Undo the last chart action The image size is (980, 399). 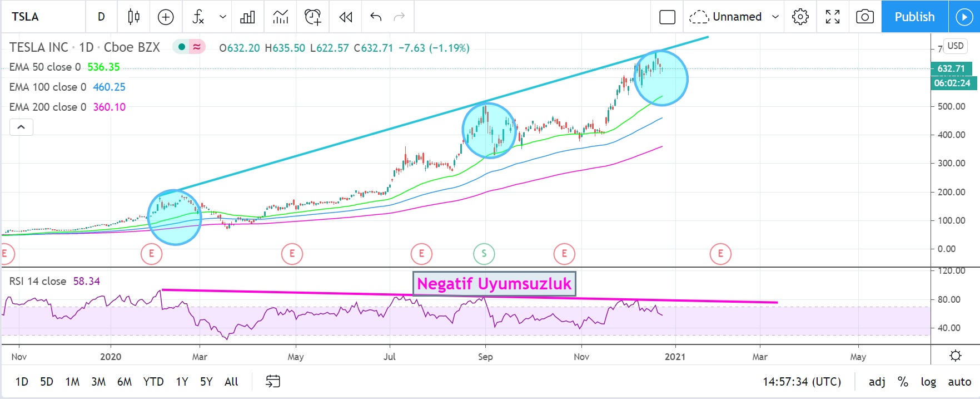(376, 17)
